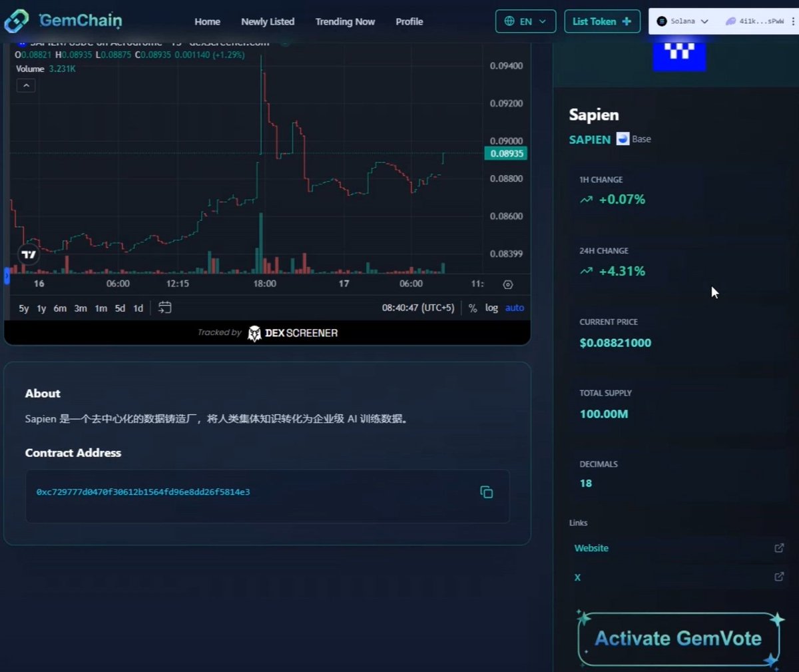Screen dimensions: 799x672
Task: Click the TradingView logo on chart
Action: [x=29, y=254]
